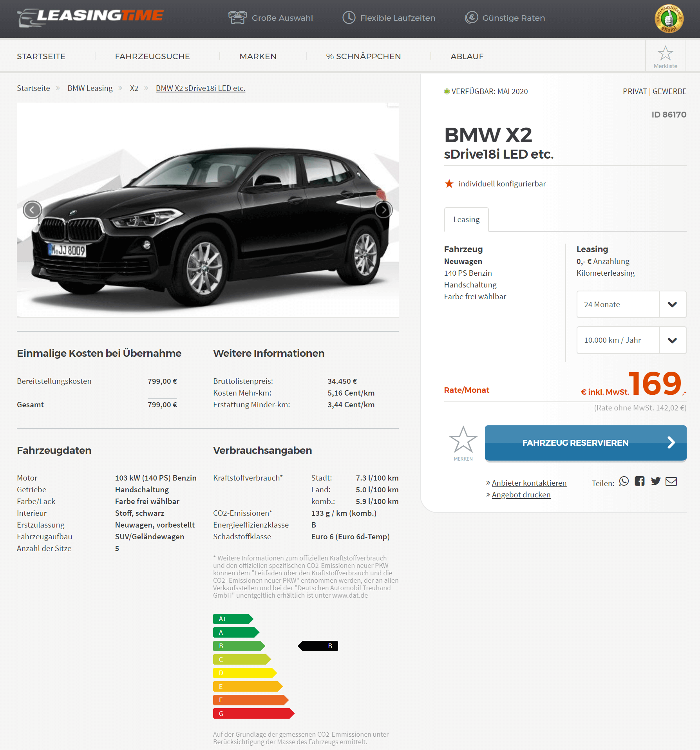Image resolution: width=700 pixels, height=750 pixels.
Task: Click komb. consumption value 5.9 l/100 km
Action: pyautogui.click(x=377, y=501)
